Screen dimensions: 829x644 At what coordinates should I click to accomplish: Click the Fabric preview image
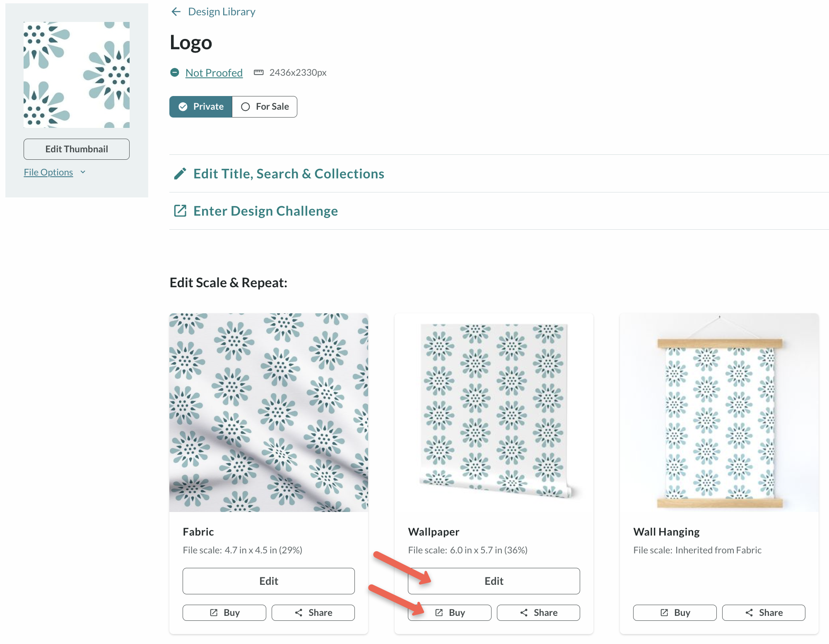[269, 412]
